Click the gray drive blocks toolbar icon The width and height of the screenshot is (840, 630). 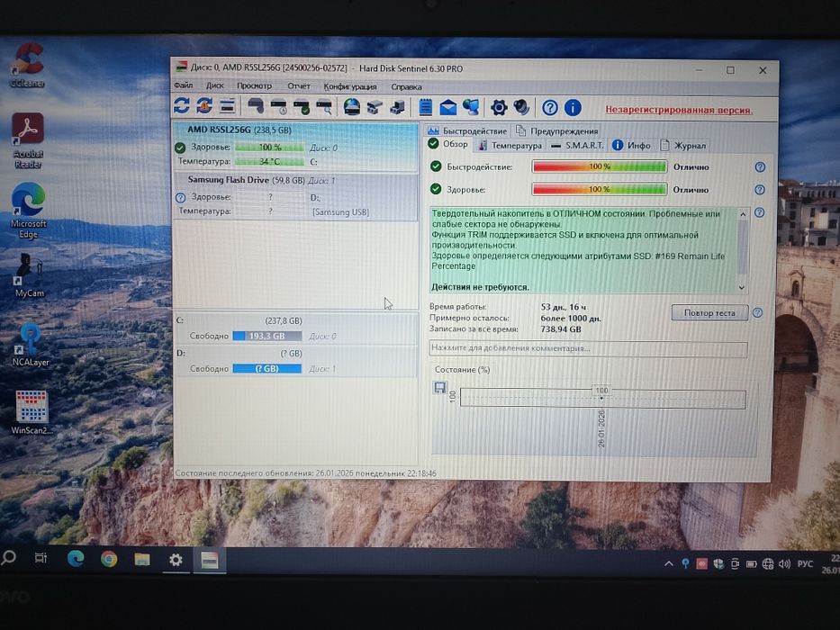tap(375, 107)
